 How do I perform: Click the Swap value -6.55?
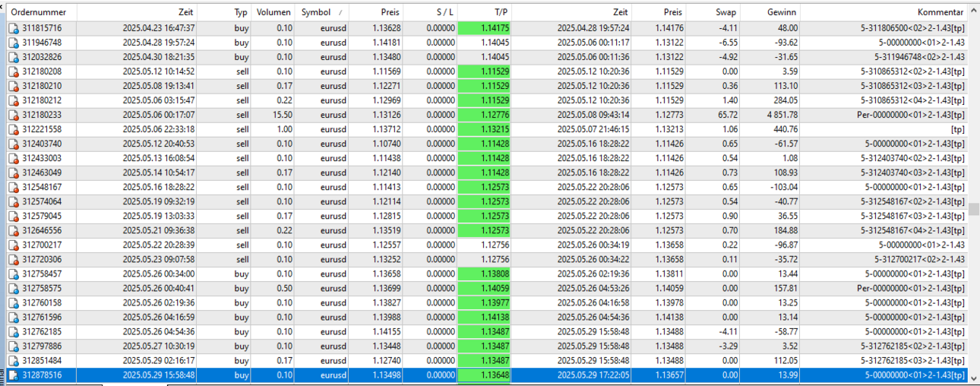pos(728,43)
